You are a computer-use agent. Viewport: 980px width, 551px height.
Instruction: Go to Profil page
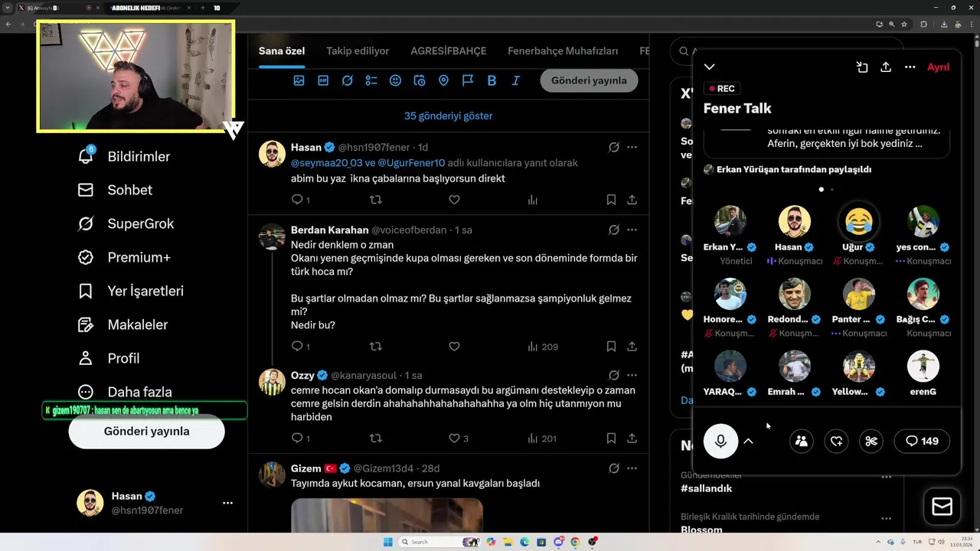click(109, 358)
